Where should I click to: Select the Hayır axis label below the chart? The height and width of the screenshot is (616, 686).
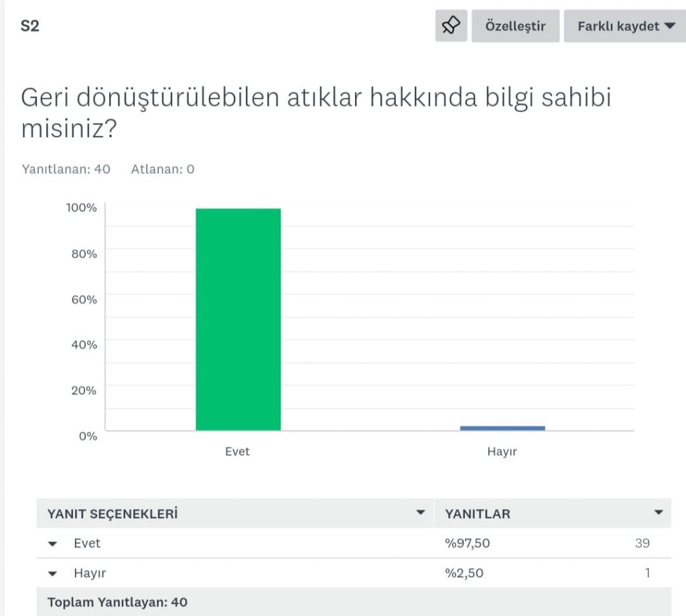click(x=501, y=452)
